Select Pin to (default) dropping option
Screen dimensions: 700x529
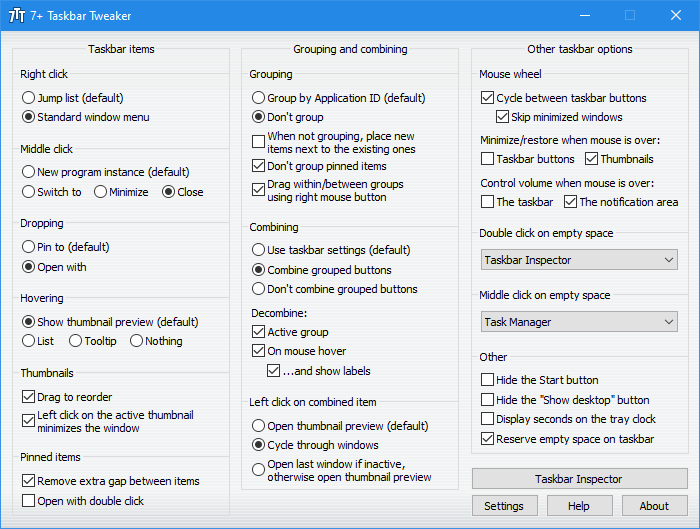[29, 247]
